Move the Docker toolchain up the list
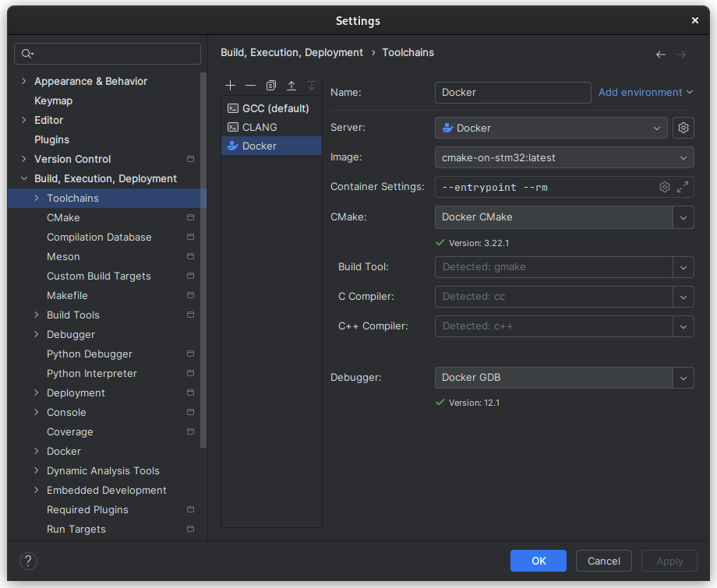Screen dimensions: 717x588 coord(291,85)
